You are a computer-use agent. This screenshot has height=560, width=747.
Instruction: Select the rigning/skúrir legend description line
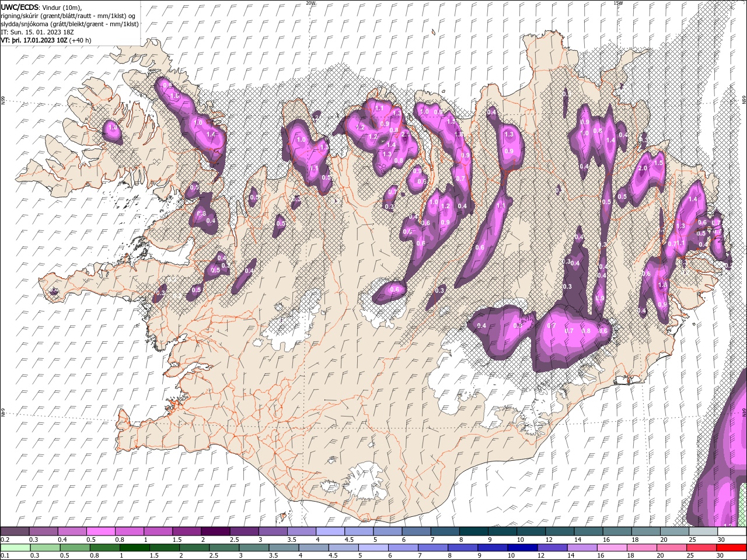click(x=68, y=16)
